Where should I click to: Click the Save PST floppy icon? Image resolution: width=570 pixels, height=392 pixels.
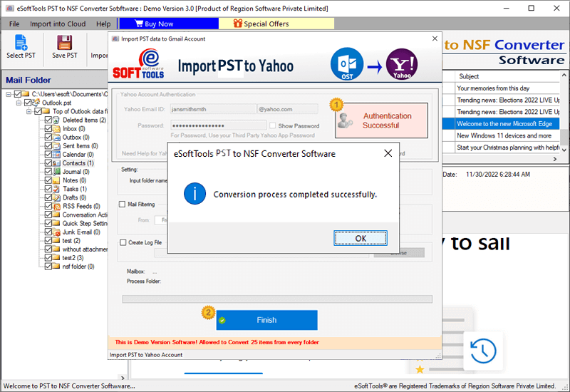coord(64,43)
